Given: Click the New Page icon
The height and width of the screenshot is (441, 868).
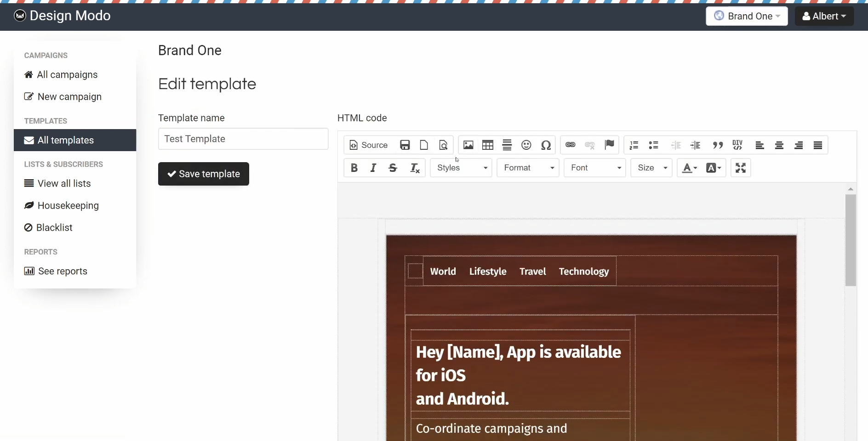Looking at the screenshot, I should point(424,145).
